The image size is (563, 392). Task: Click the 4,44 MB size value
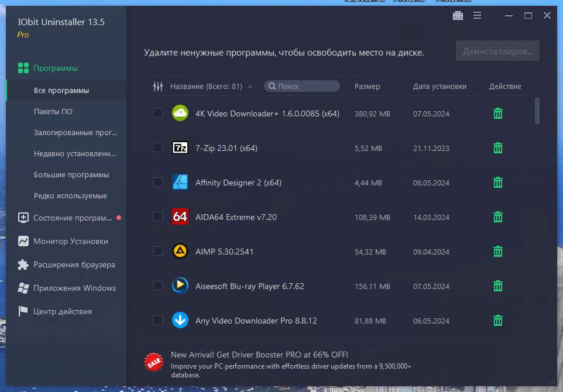click(368, 183)
